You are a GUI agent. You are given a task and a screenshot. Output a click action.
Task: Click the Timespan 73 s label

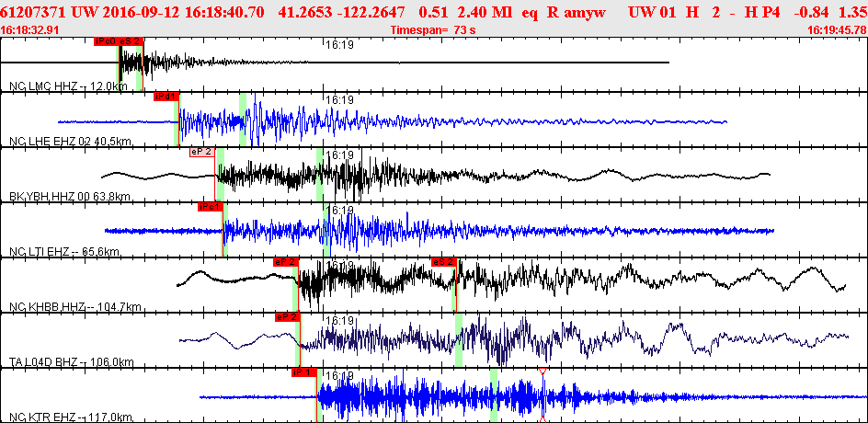(x=433, y=30)
